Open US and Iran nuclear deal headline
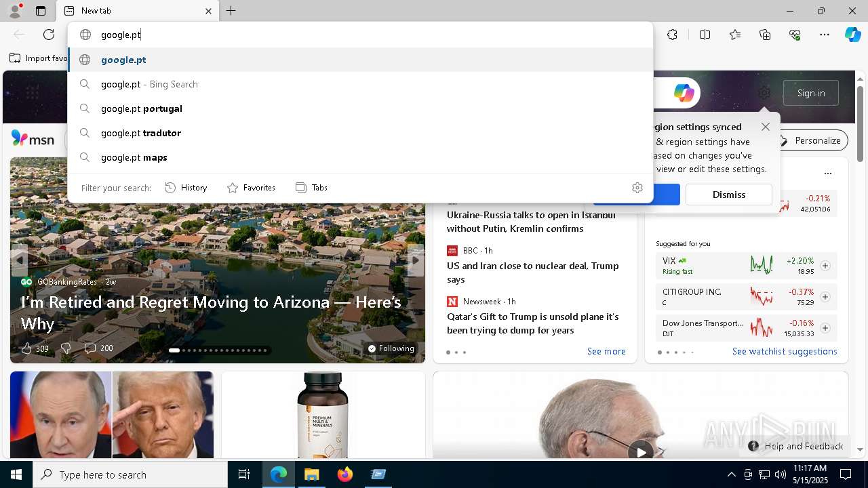The height and width of the screenshot is (488, 868). [533, 272]
